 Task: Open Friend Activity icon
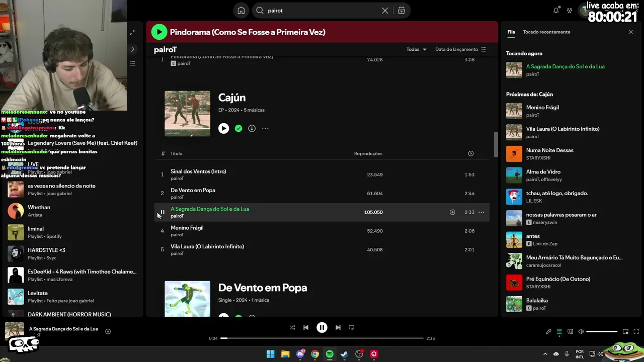coord(570,10)
